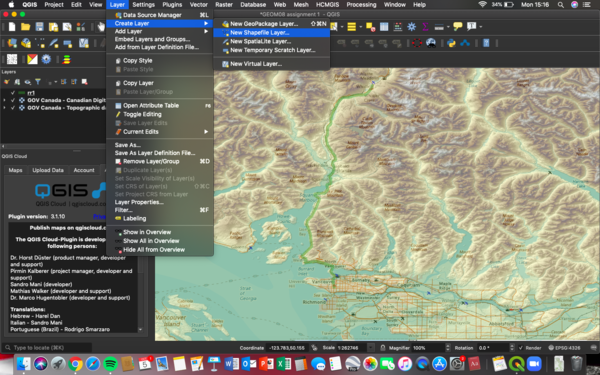600x375 pixels.
Task: Open the Manage Map Themes eye dropdown
Action: (28, 82)
